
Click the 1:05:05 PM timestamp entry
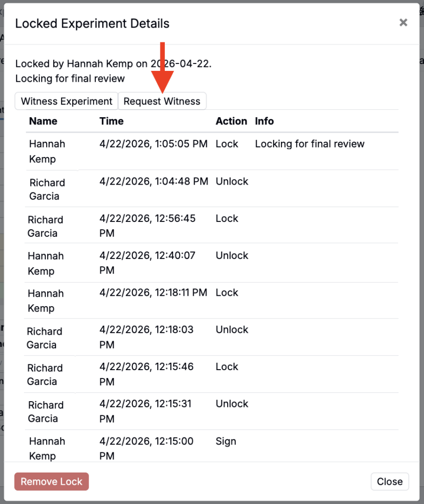coord(153,144)
